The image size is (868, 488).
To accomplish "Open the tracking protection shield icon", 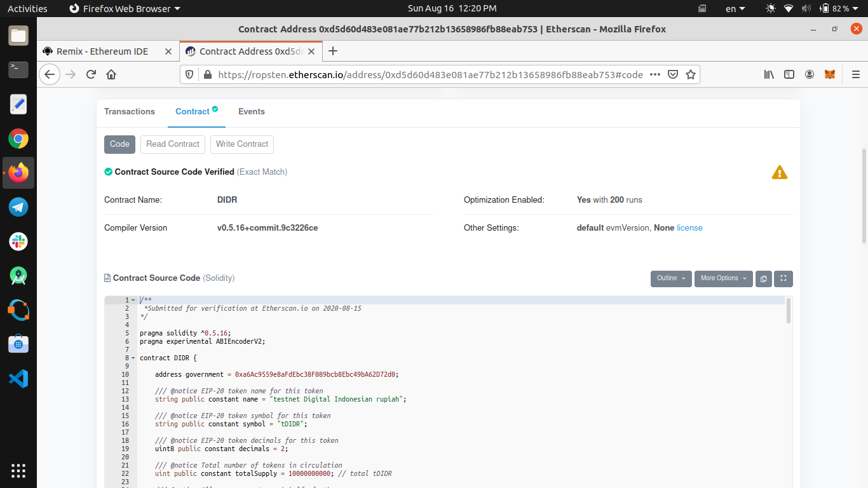I will coord(189,74).
